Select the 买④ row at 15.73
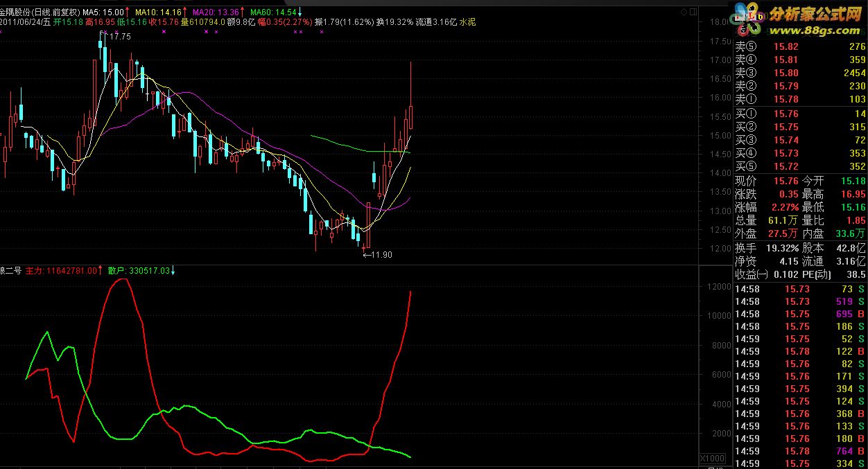Image resolution: width=868 pixels, height=469 pixels. pyautogui.click(x=801, y=153)
